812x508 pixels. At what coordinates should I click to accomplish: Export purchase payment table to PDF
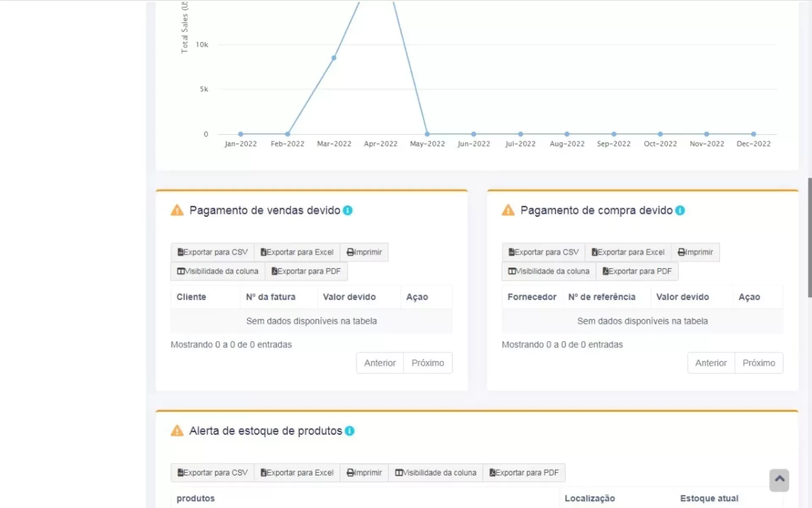(x=637, y=271)
